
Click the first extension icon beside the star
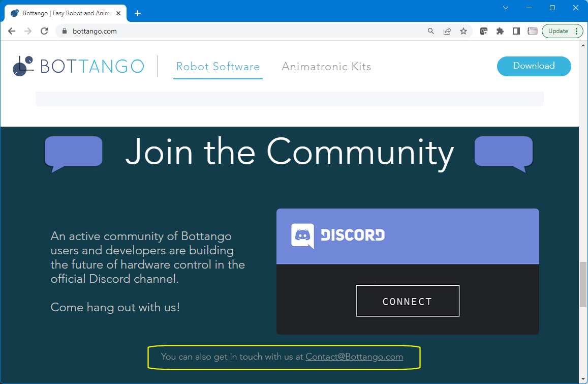click(484, 31)
